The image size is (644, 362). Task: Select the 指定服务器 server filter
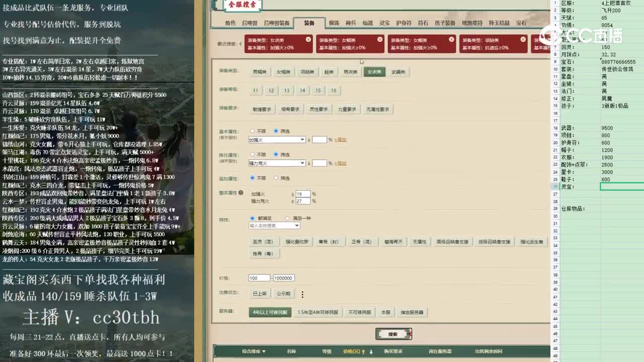point(412,312)
